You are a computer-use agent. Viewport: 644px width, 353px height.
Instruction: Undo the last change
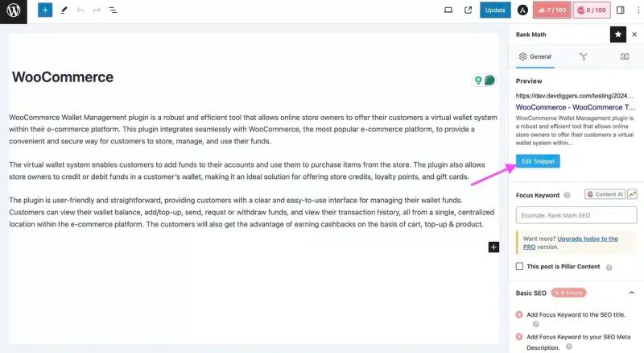(80, 10)
